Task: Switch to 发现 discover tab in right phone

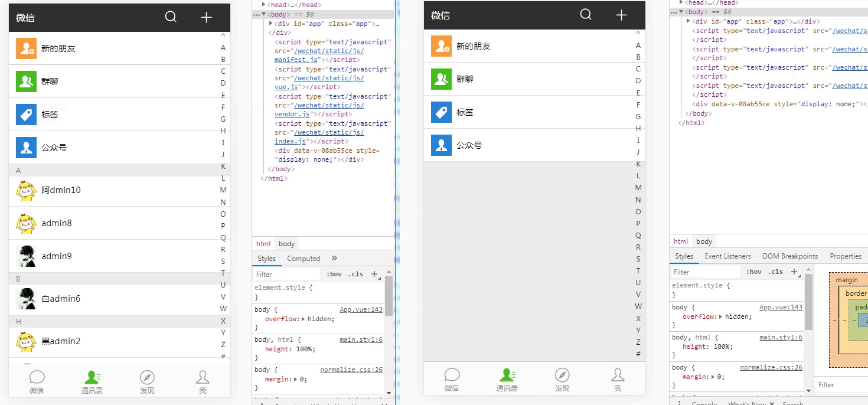Action: point(562,380)
